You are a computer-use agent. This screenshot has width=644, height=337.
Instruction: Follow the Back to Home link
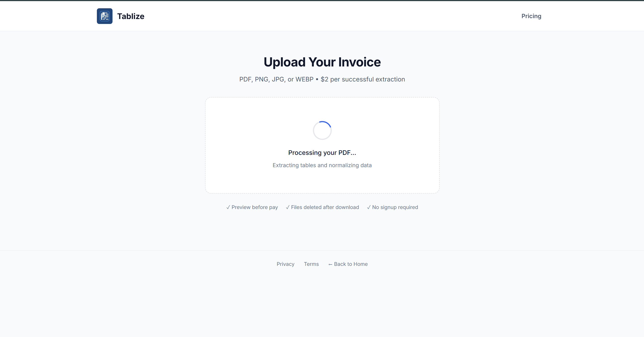(348, 264)
